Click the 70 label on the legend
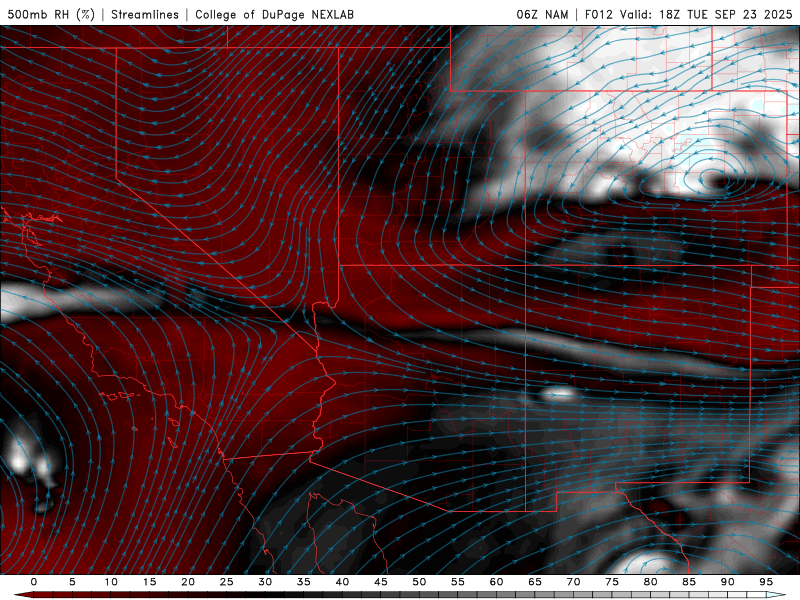 point(573,582)
